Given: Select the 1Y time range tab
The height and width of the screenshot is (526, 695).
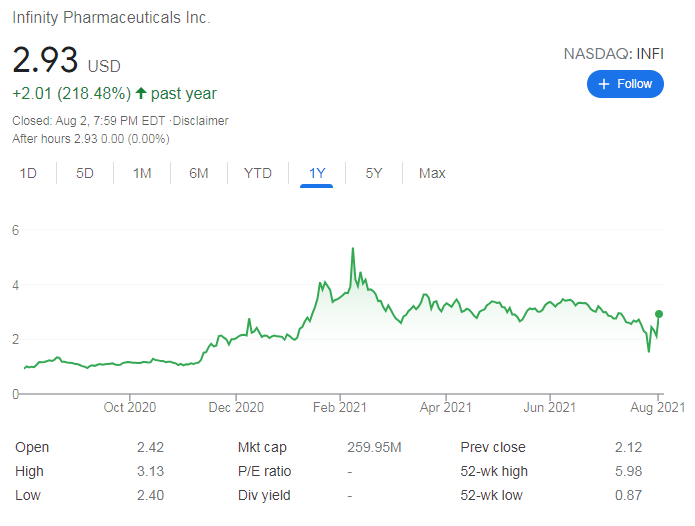Looking at the screenshot, I should 317,173.
